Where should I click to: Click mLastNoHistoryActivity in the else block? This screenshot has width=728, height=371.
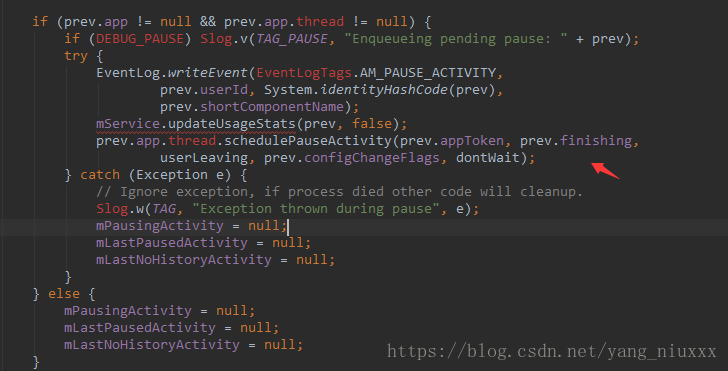coord(152,345)
